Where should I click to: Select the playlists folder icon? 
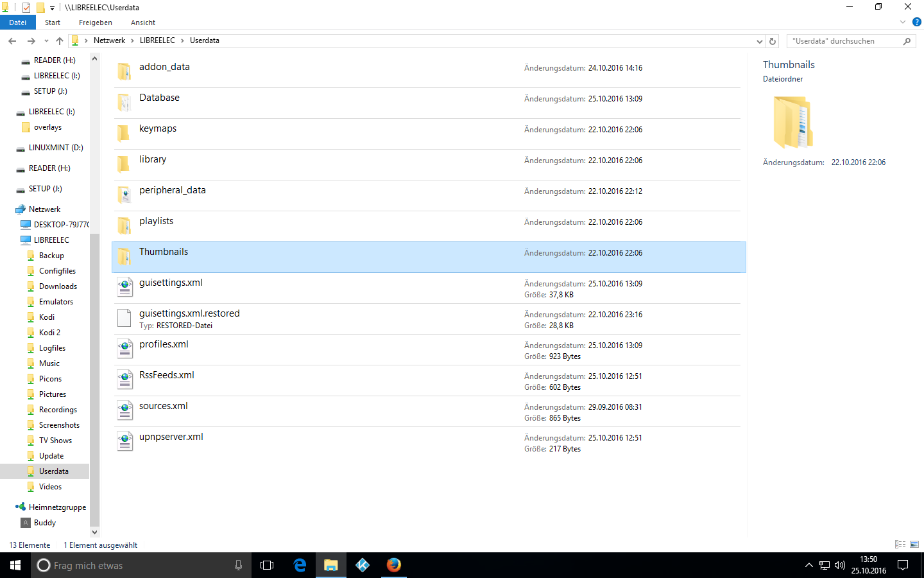(124, 225)
